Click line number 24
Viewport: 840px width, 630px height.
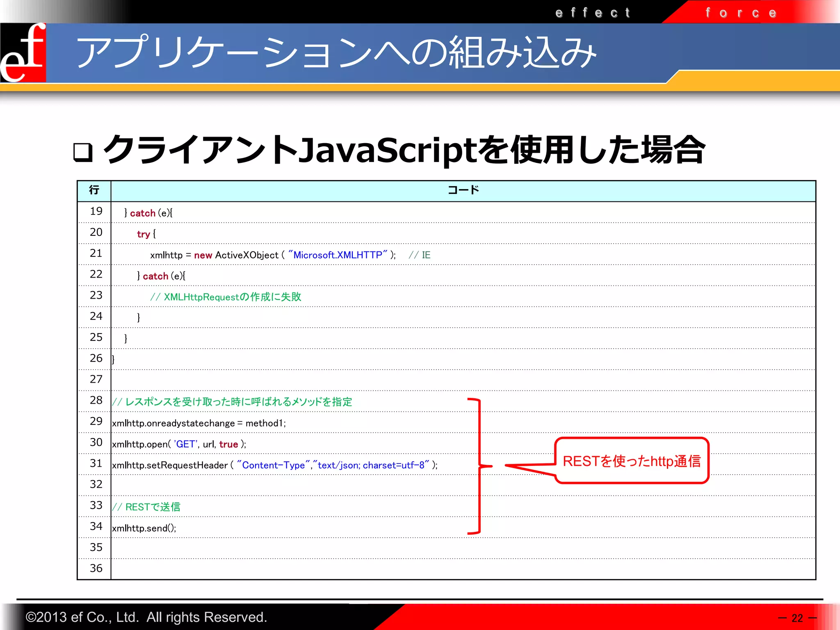(96, 316)
